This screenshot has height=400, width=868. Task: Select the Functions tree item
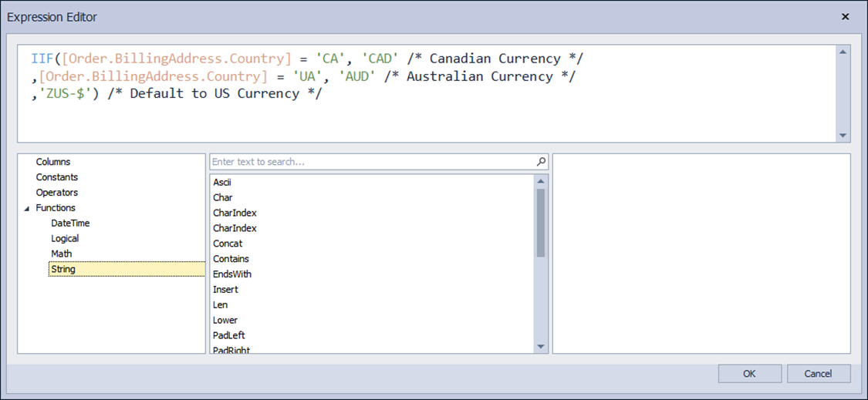56,208
